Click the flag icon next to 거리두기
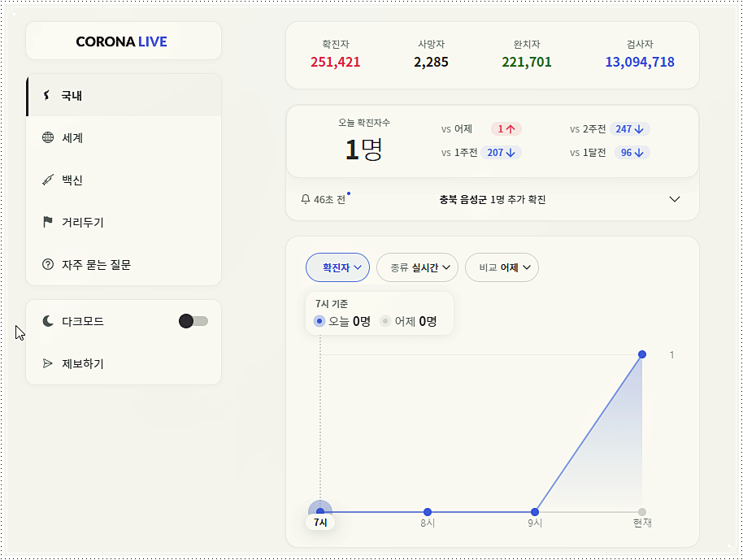Image resolution: width=743 pixels, height=560 pixels. pos(48,222)
